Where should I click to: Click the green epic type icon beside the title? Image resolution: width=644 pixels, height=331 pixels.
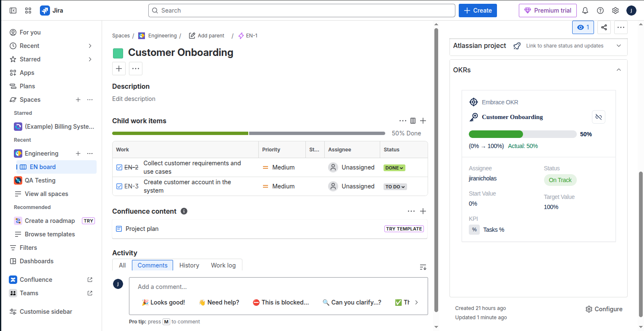[x=118, y=53]
